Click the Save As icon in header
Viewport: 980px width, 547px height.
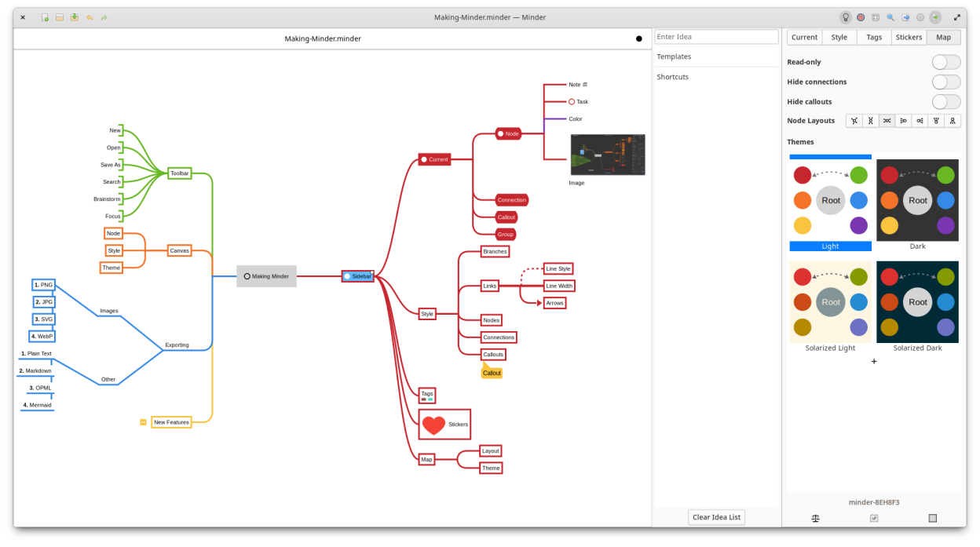click(x=75, y=17)
